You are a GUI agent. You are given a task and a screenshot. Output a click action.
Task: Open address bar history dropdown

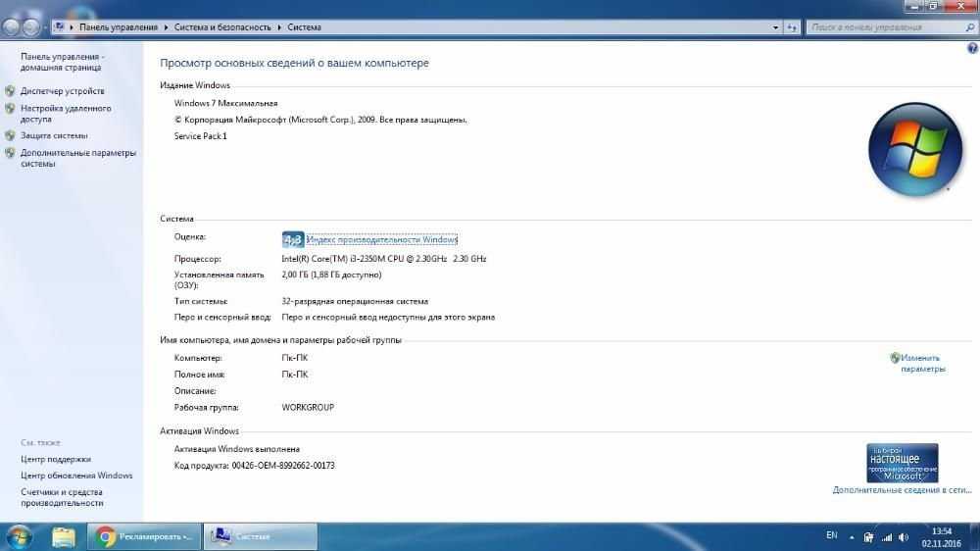point(775,27)
